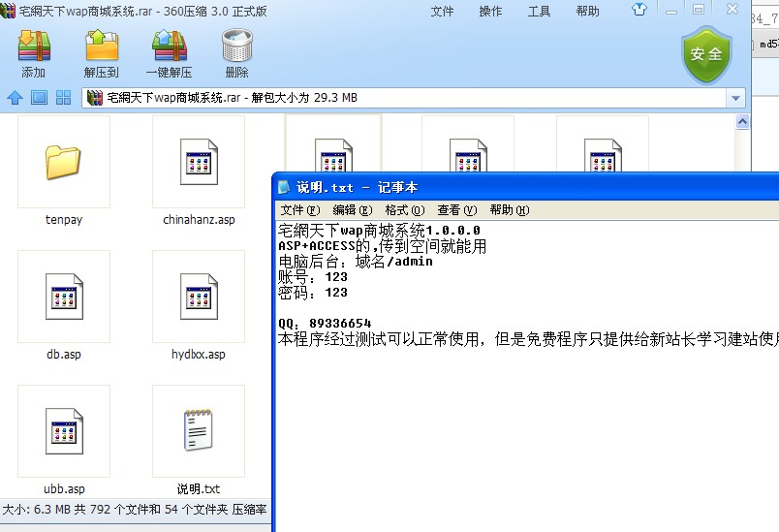Click the QQ: 89336654 line in Notepad
The width and height of the screenshot is (779, 532).
click(325, 324)
